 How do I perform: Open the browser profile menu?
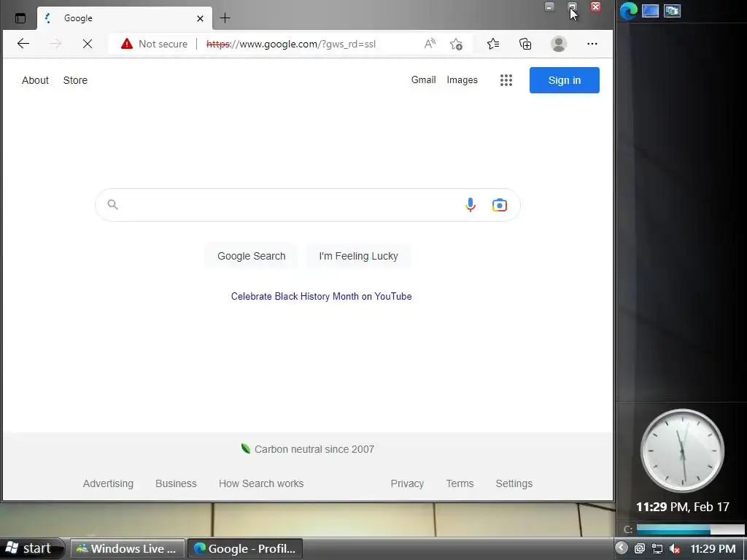click(558, 44)
